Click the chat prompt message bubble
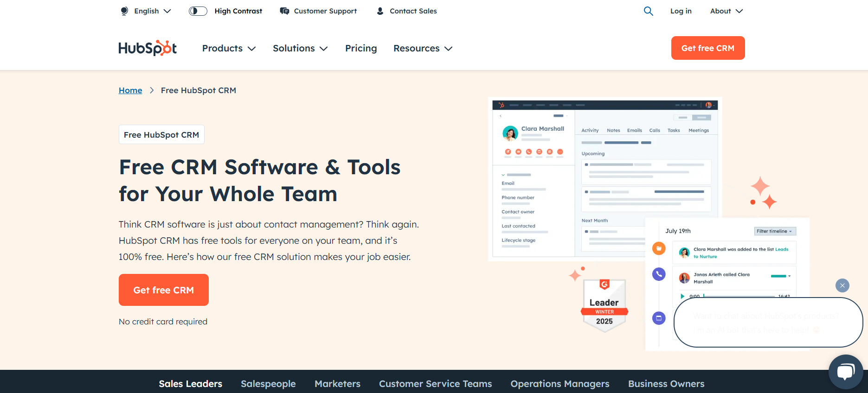Screen dimensions: 868x393 [768, 323]
